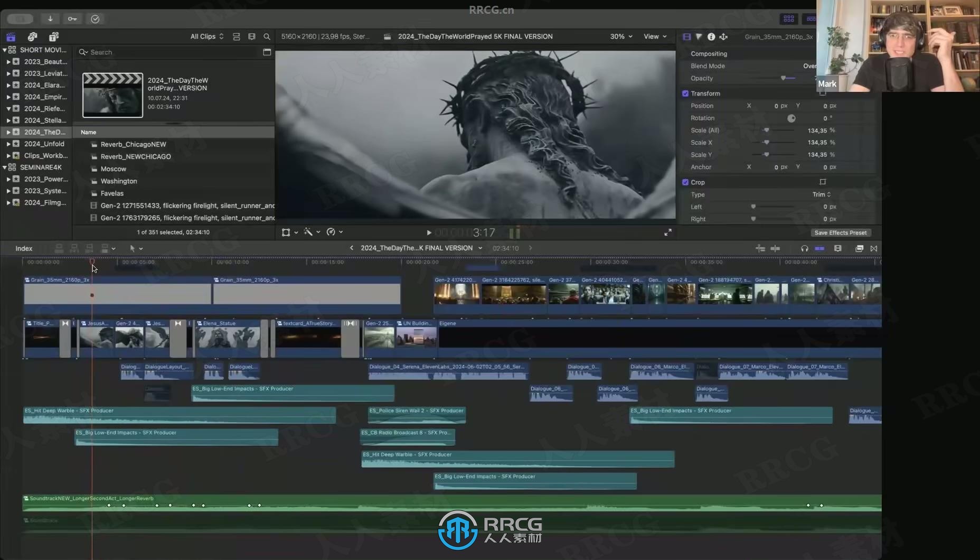Screen dimensions: 980x560
Task: Click the Crop onscreen control square icon
Action: (x=823, y=182)
